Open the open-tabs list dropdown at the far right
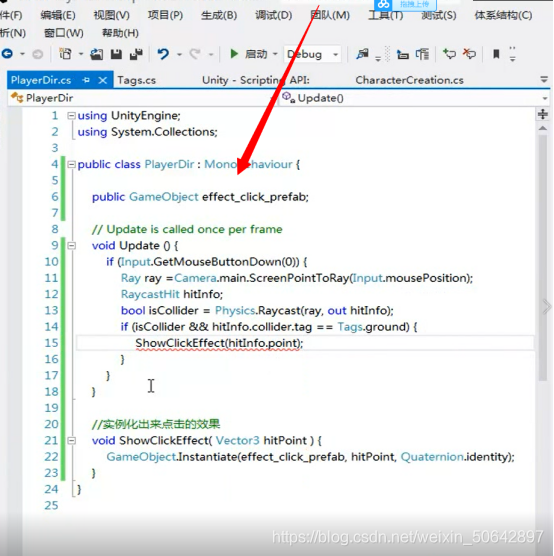Viewport: 554px width, 556px height. click(x=544, y=79)
